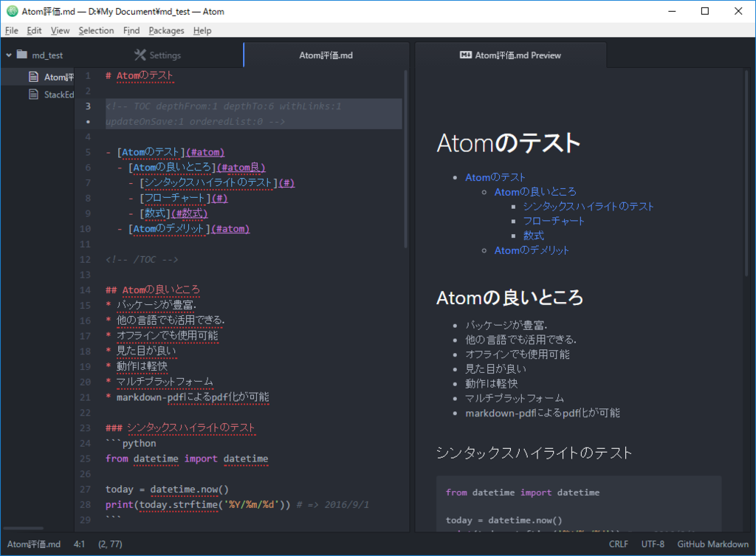Click the '```python' code fence line
Image resolution: width=756 pixels, height=556 pixels.
(x=131, y=443)
